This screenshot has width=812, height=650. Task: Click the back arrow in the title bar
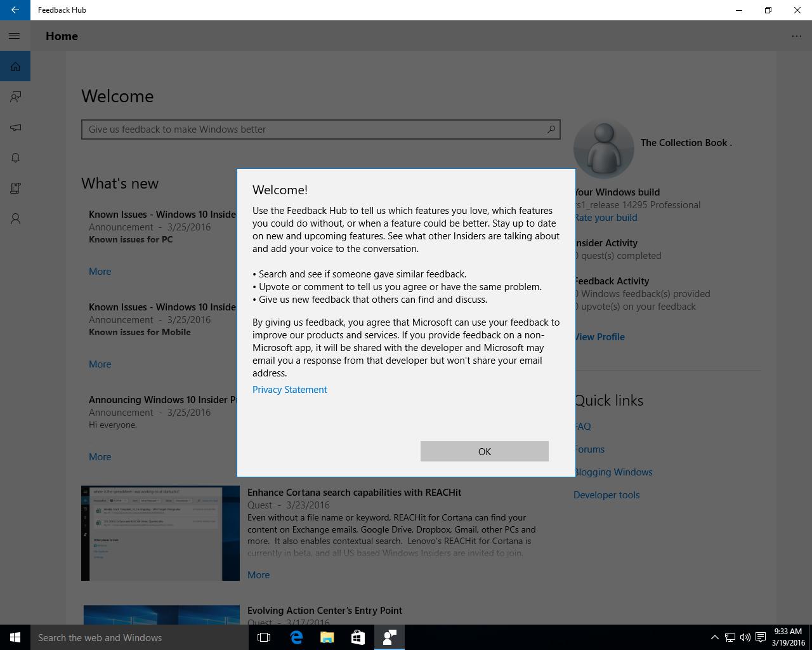coord(15,10)
